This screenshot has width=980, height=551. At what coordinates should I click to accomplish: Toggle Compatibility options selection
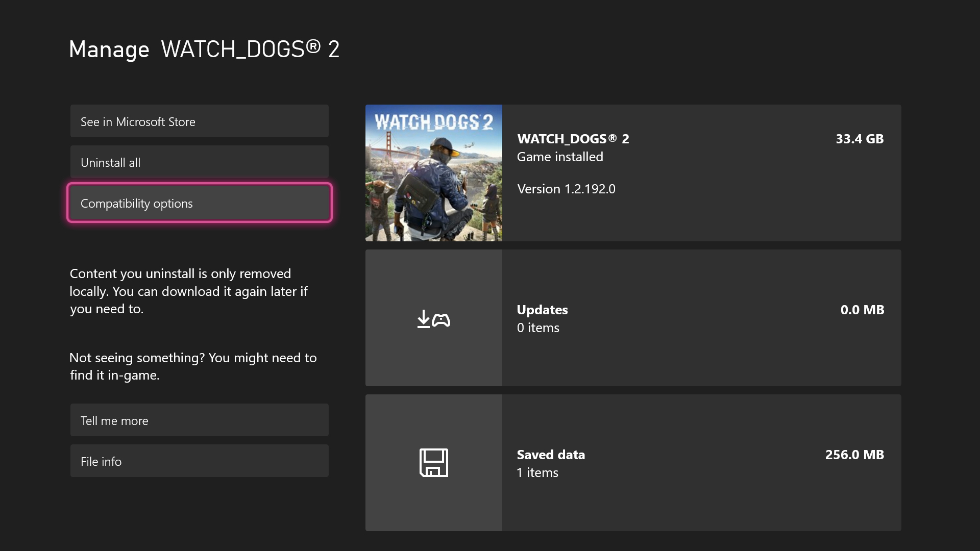point(199,203)
